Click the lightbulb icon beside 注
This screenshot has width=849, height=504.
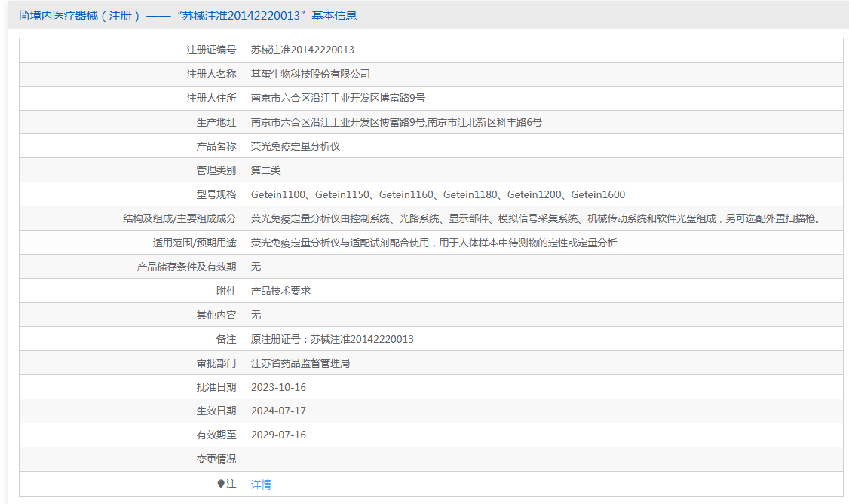pyautogui.click(x=220, y=484)
